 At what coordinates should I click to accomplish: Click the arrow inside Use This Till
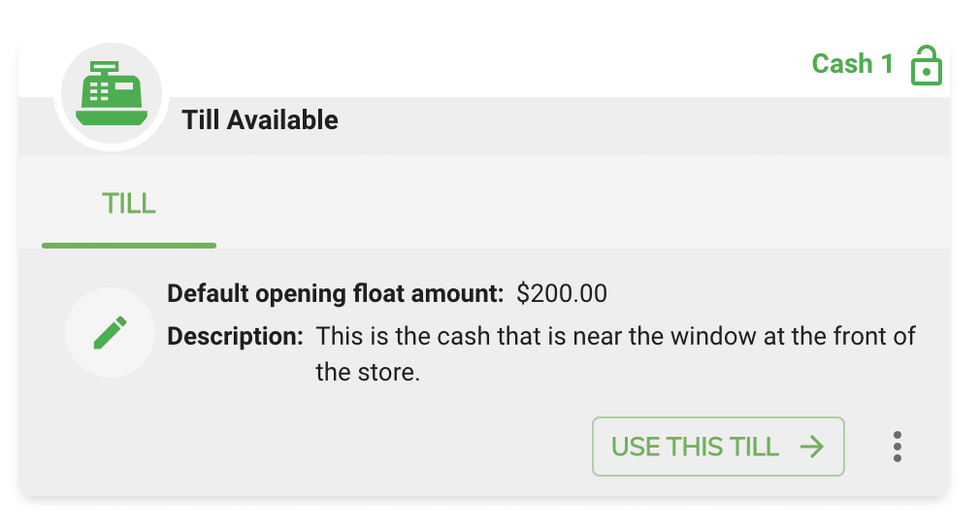pyautogui.click(x=812, y=447)
